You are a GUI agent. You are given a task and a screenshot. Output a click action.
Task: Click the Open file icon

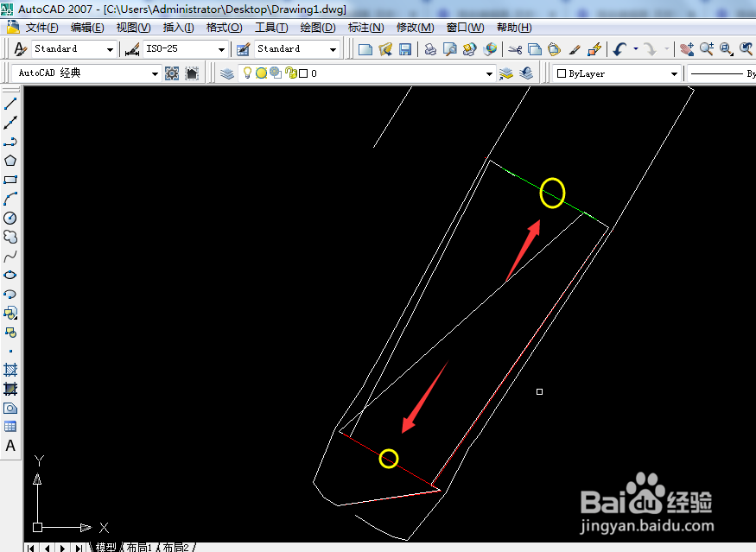[385, 48]
